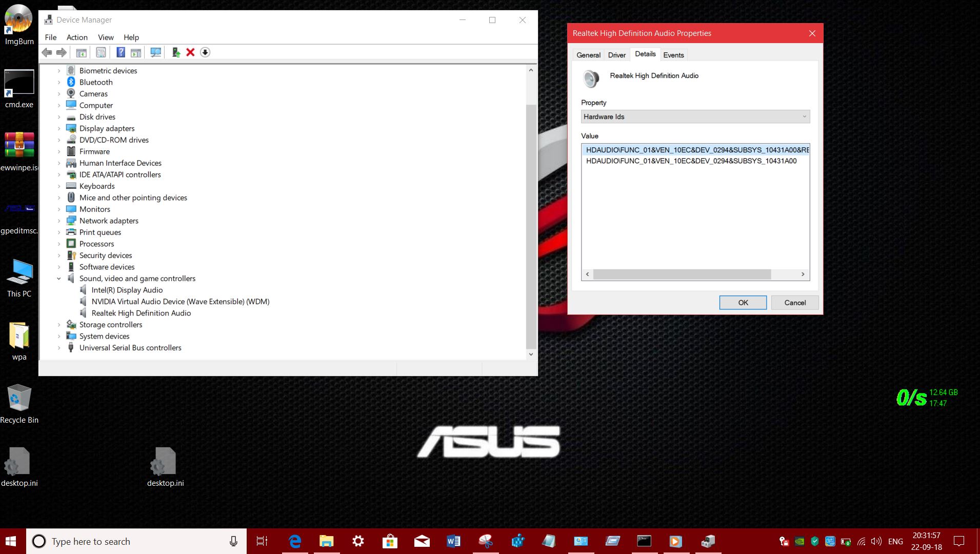
Task: Click the Forward arrow in Device Manager toolbar
Action: tap(62, 52)
